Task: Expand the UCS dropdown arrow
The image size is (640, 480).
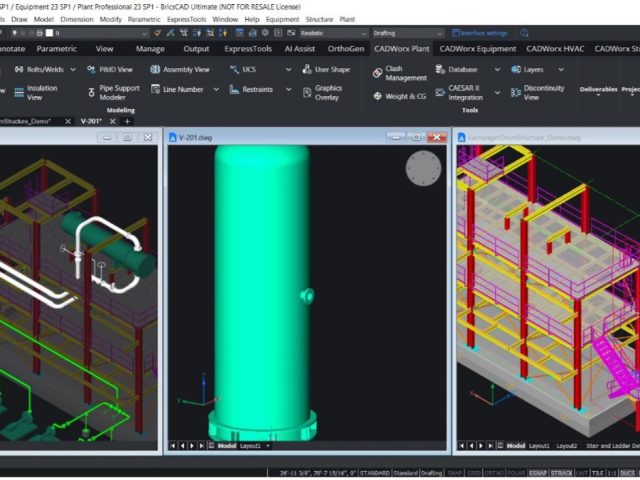Action: (x=288, y=69)
